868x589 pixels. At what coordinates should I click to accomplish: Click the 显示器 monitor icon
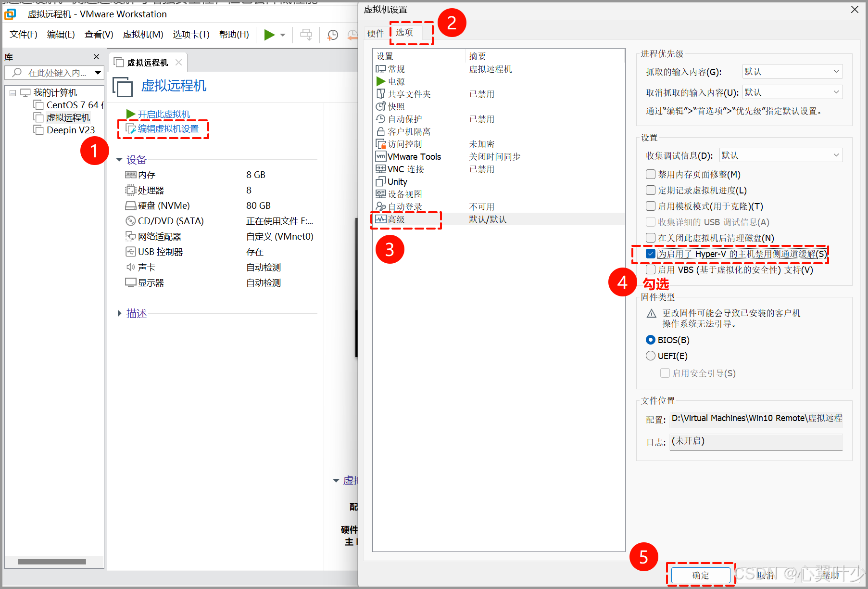131,282
